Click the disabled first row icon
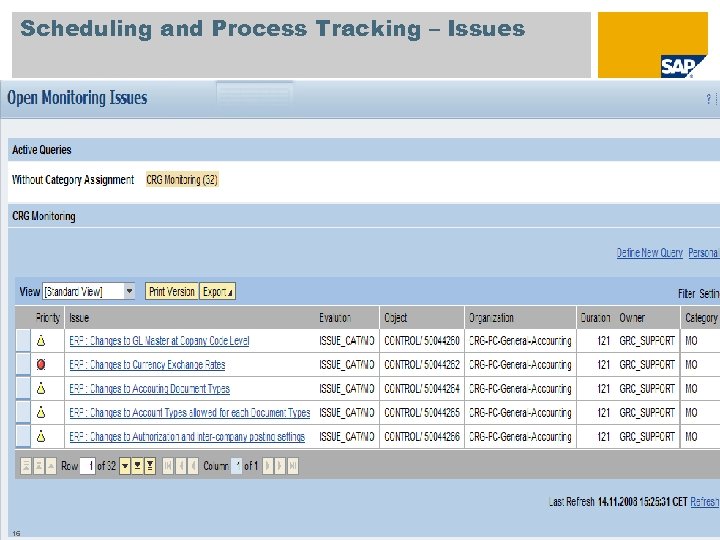This screenshot has width=720, height=540. 26,466
